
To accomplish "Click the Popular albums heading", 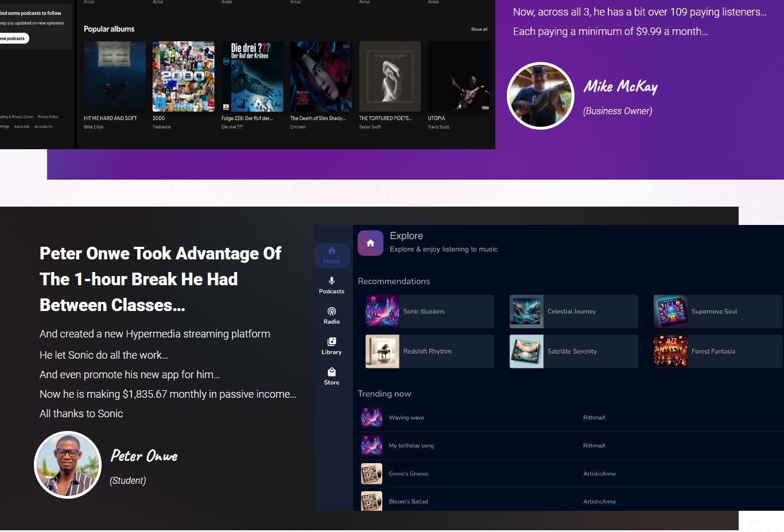I will 109,29.
